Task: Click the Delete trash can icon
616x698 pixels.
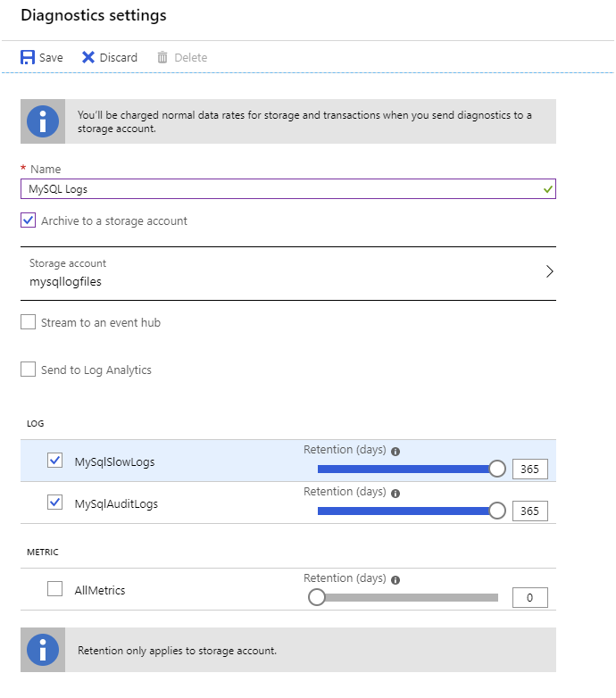Action: (162, 57)
